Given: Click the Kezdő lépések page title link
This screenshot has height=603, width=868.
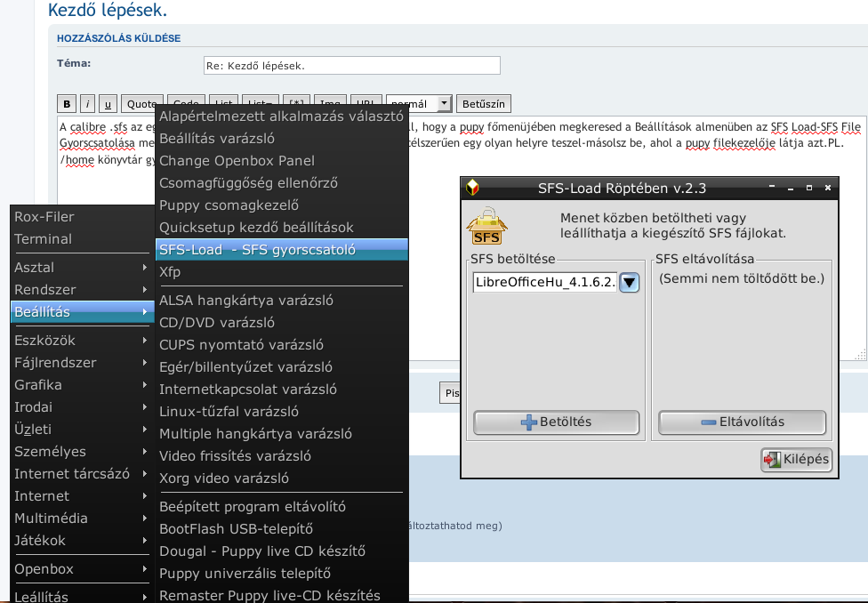Looking at the screenshot, I should tap(108, 10).
